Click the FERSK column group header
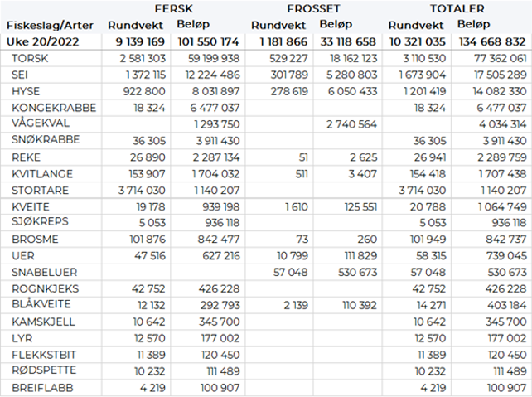This screenshot has width=532, height=397. 185,8
